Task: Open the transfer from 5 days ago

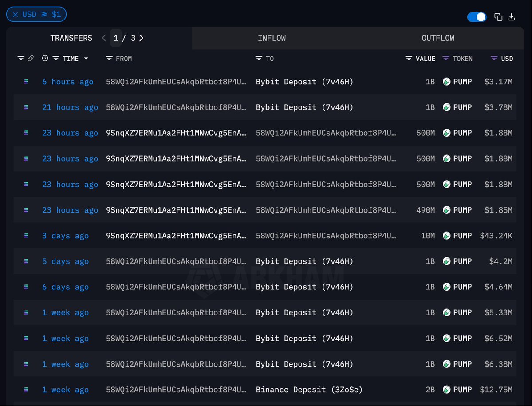Action: pyautogui.click(x=65, y=261)
